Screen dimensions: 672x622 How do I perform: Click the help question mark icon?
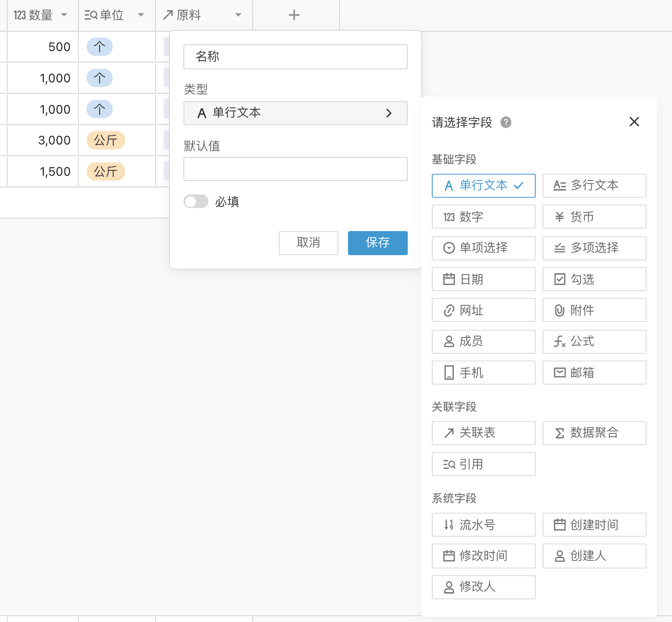click(506, 122)
